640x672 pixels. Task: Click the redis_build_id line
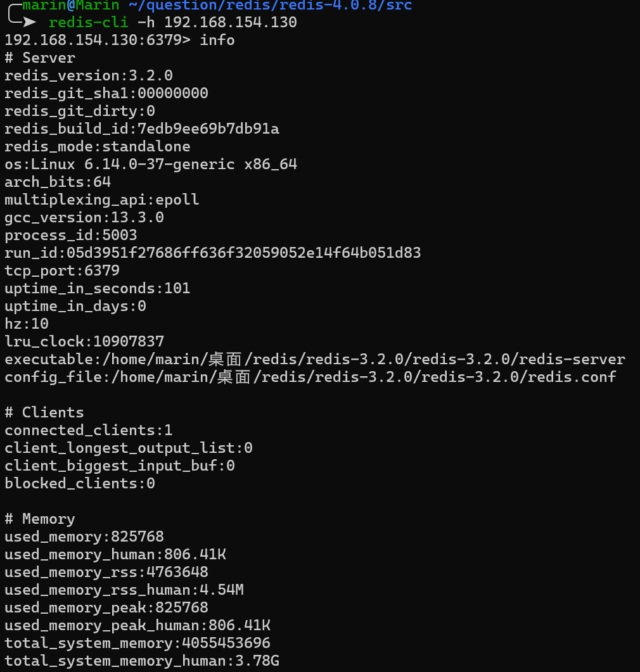(142, 129)
